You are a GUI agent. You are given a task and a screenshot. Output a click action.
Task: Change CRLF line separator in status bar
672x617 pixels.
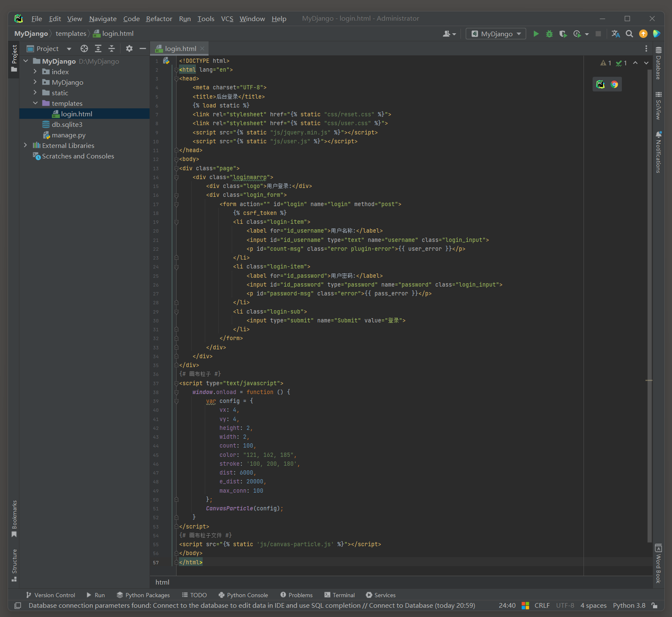point(542,605)
